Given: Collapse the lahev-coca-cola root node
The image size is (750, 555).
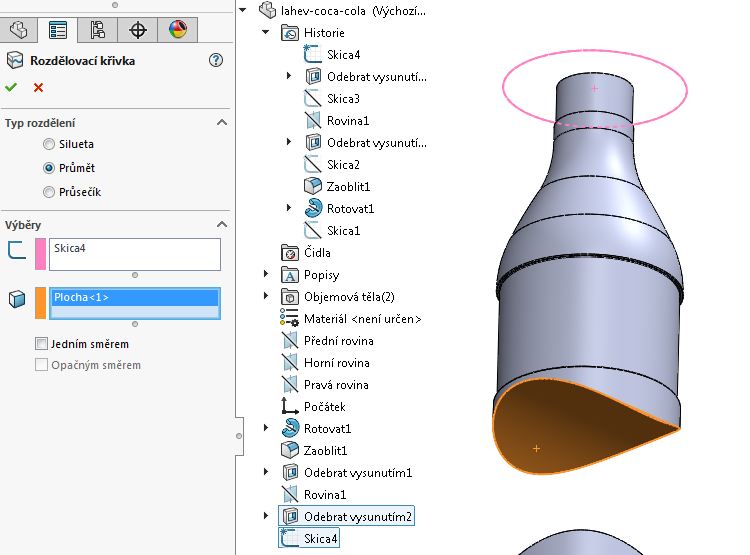Looking at the screenshot, I should pos(243,10).
